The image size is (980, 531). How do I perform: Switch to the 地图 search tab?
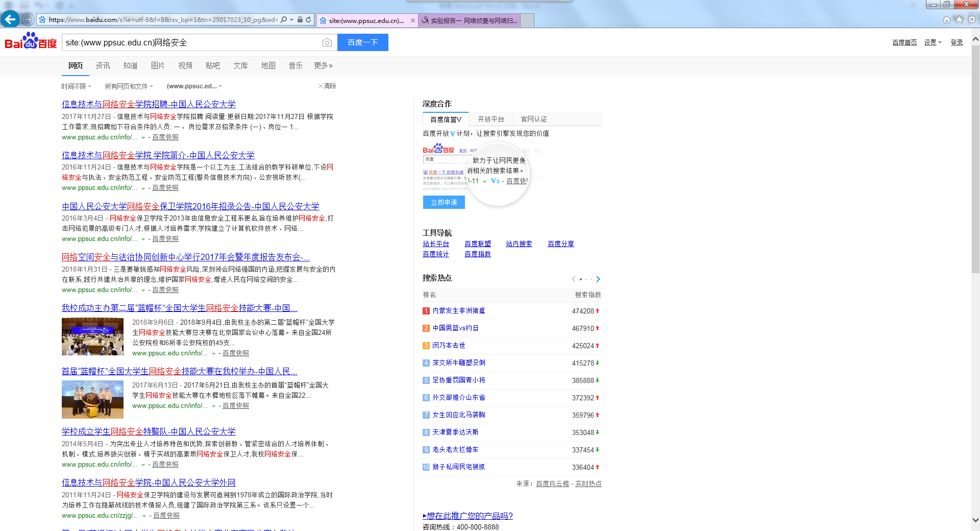[268, 65]
